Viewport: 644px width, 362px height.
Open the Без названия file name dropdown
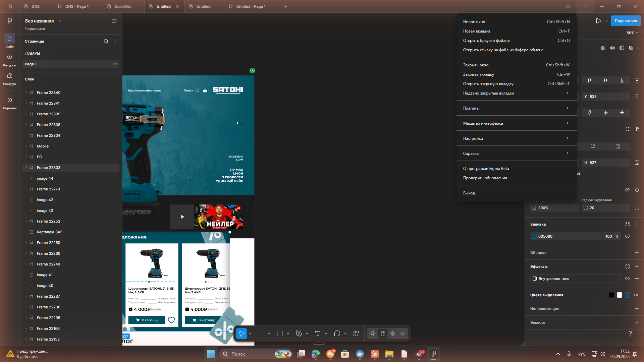click(43, 21)
